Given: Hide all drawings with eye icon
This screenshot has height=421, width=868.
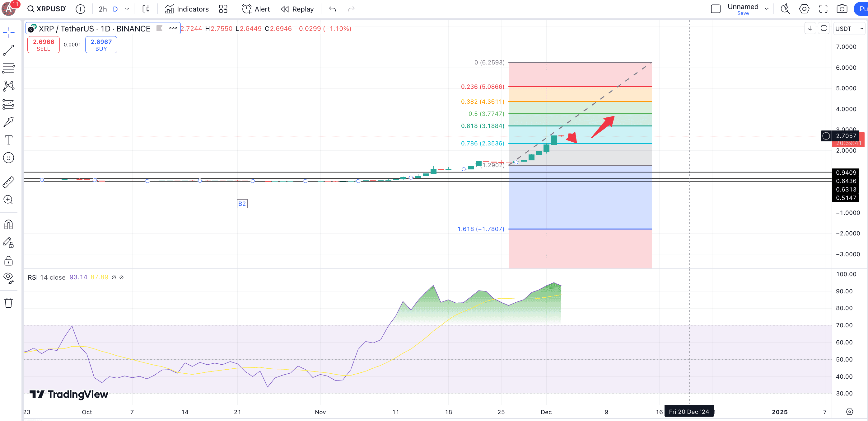Looking at the screenshot, I should 8,277.
